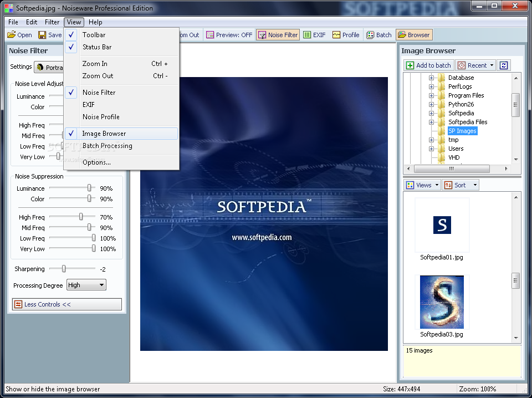Click the Users folder icon

(441, 149)
